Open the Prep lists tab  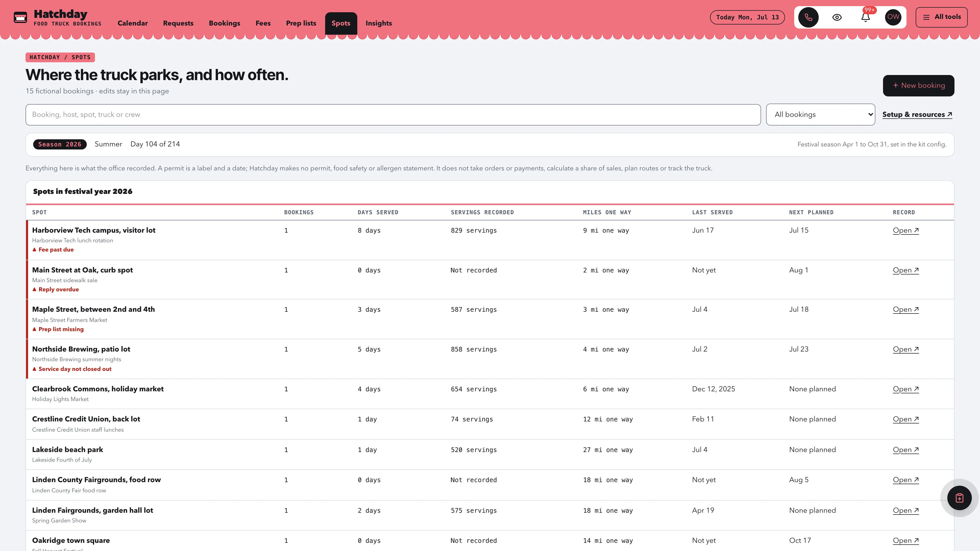301,23
